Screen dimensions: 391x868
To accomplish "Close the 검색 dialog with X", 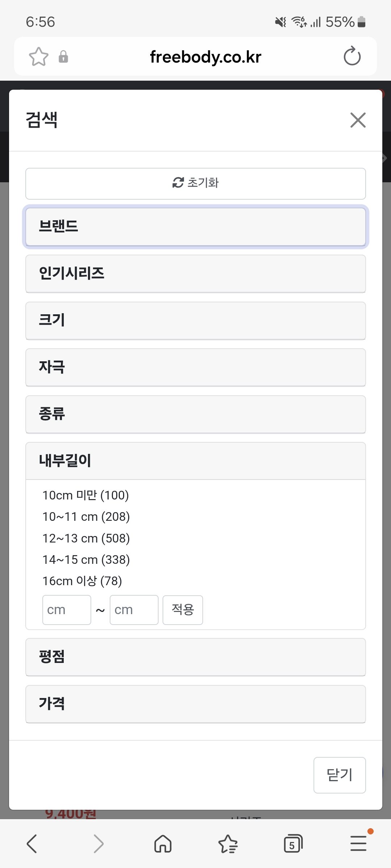I will [358, 120].
